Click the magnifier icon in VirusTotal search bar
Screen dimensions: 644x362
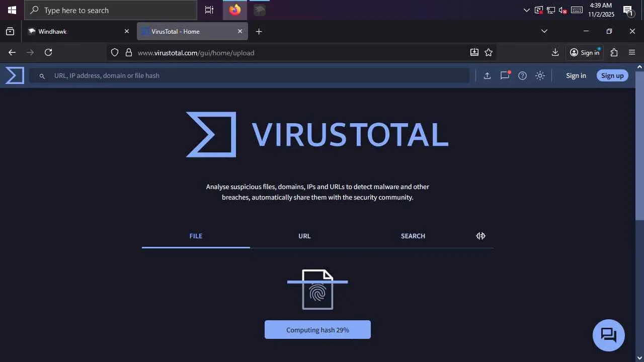(x=42, y=76)
